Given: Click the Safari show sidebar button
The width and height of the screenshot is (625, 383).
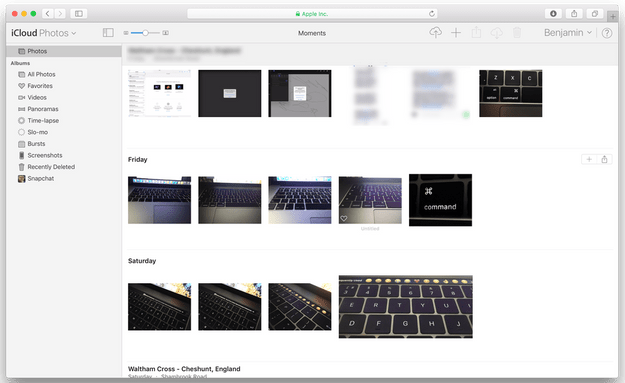Looking at the screenshot, I should 79,14.
